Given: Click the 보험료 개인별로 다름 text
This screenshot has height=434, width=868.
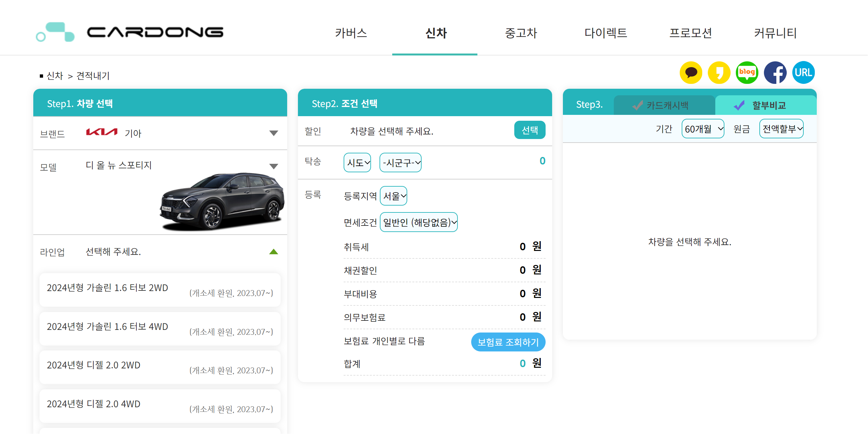Looking at the screenshot, I should (384, 341).
